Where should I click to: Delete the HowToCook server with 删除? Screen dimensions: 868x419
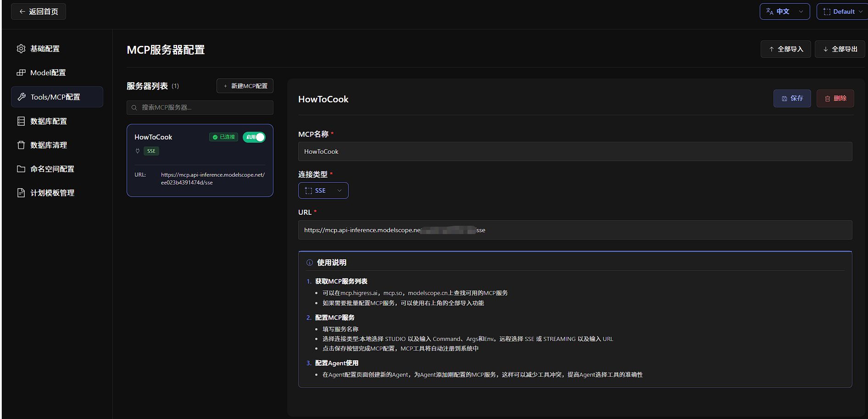point(835,99)
